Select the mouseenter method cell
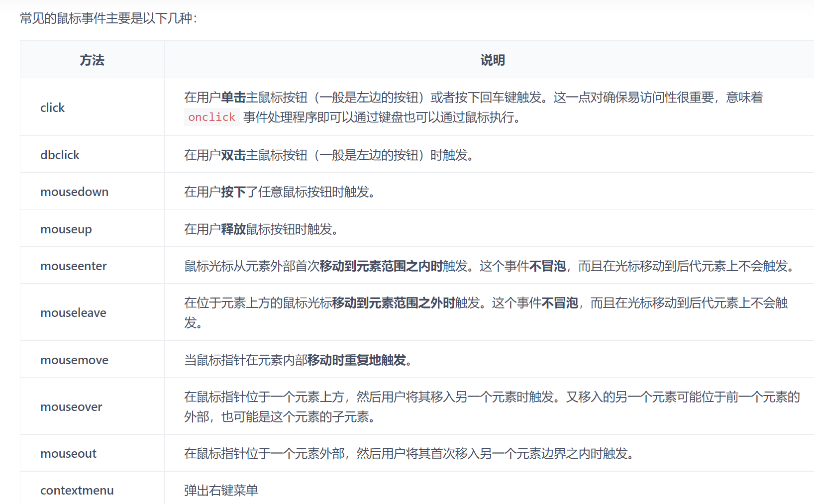The width and height of the screenshot is (814, 504). click(x=73, y=266)
